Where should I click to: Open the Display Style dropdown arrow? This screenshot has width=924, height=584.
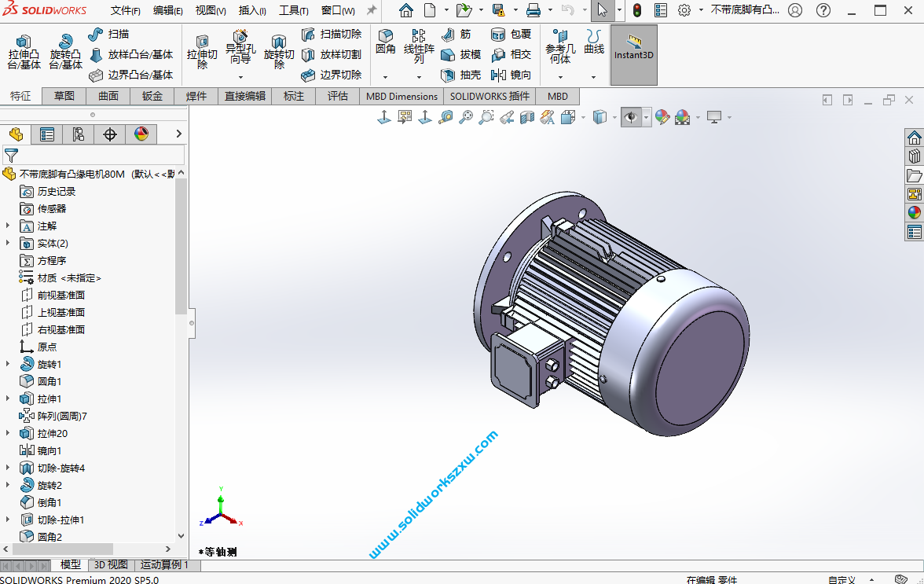[x=614, y=116]
